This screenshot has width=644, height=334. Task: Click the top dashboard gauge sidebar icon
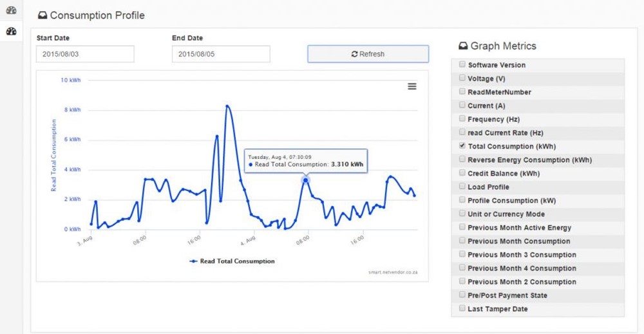point(11,10)
